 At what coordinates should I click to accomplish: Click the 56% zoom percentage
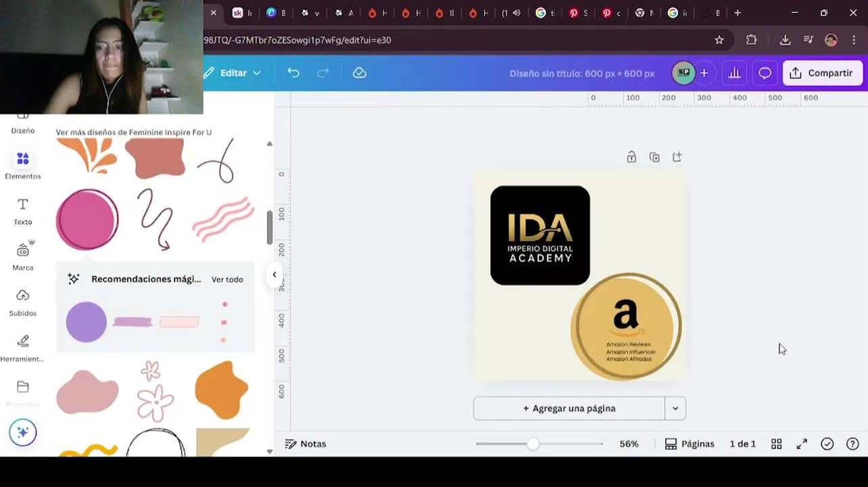tap(629, 444)
